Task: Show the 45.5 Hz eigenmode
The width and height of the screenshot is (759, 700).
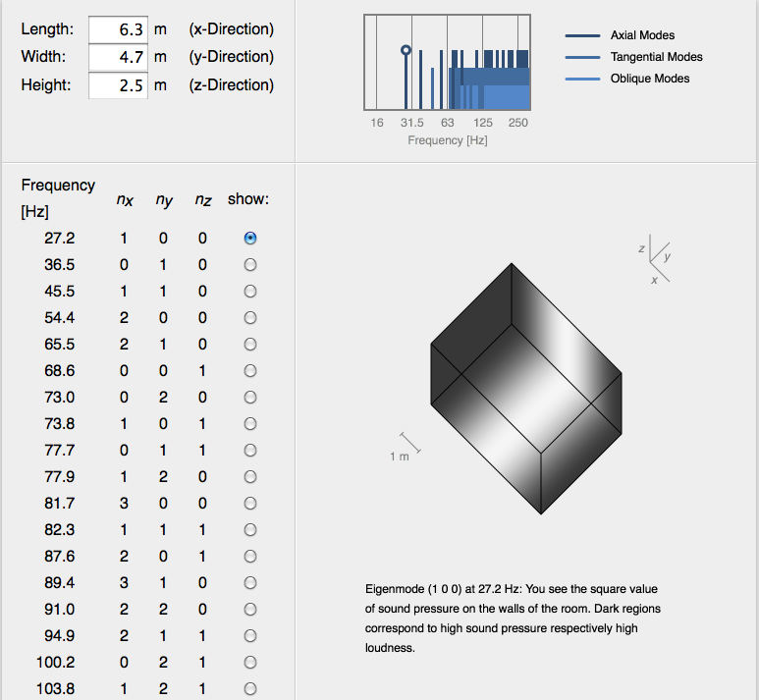Action: click(x=250, y=292)
